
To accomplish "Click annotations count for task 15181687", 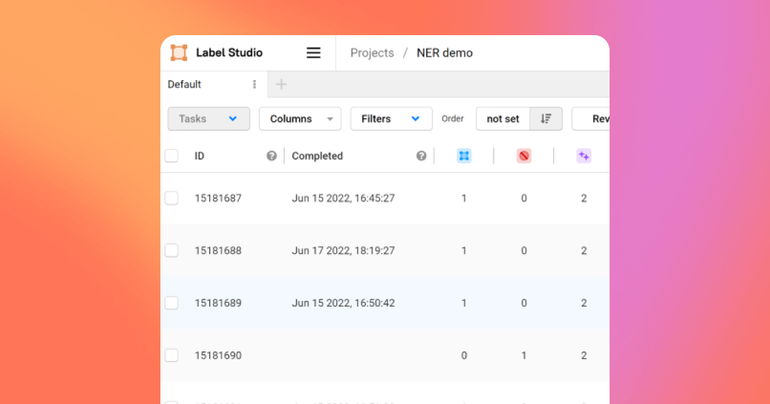I will pos(464,198).
